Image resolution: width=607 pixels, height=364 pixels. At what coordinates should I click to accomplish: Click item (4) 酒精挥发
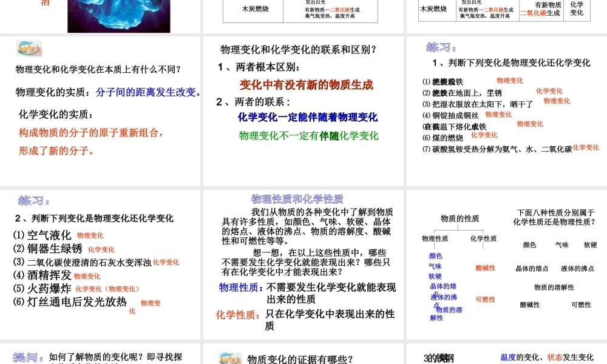coord(42,275)
